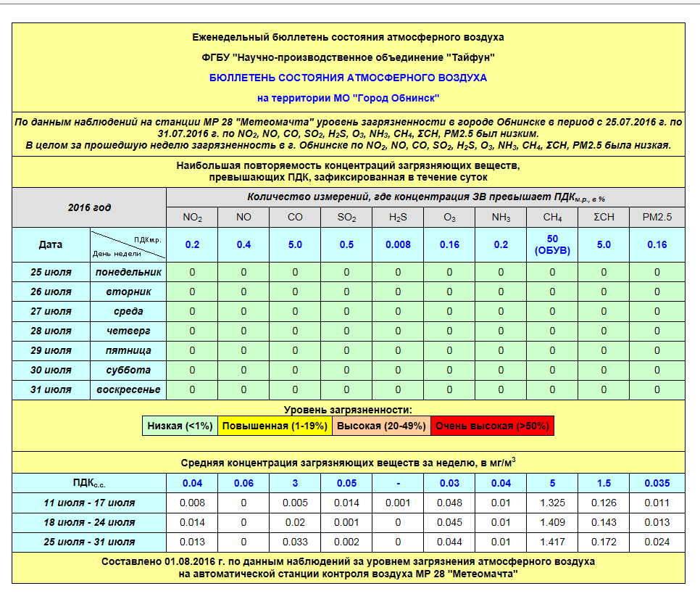This screenshot has width=700, height=607.
Task: Click the blue subtitle 'на территории МО Город Обнинск'
Action: click(x=348, y=97)
